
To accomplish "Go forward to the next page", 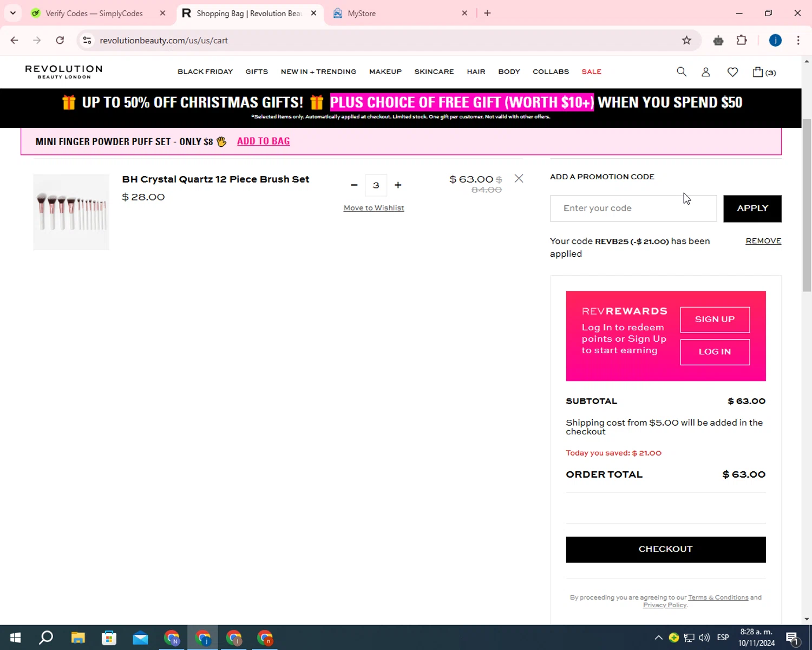I will tap(37, 40).
